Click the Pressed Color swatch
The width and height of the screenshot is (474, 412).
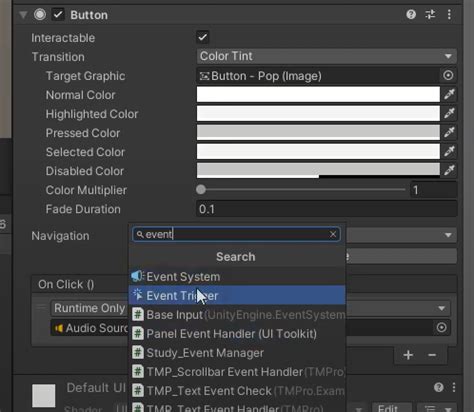[x=318, y=133]
